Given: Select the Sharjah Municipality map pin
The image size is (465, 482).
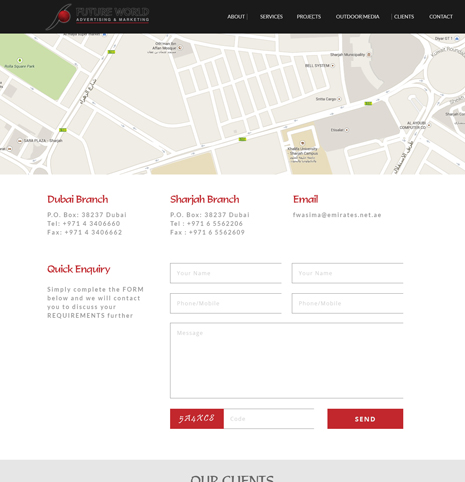Looking at the screenshot, I should click(x=369, y=54).
